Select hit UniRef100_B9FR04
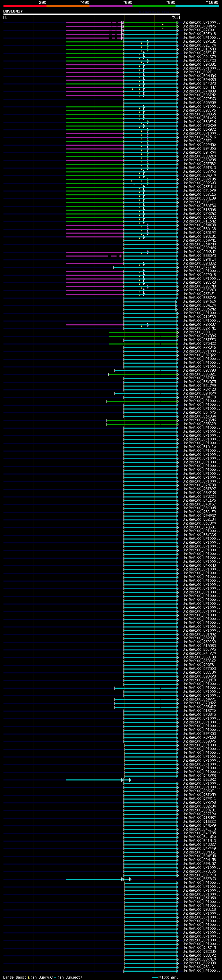 199,153
